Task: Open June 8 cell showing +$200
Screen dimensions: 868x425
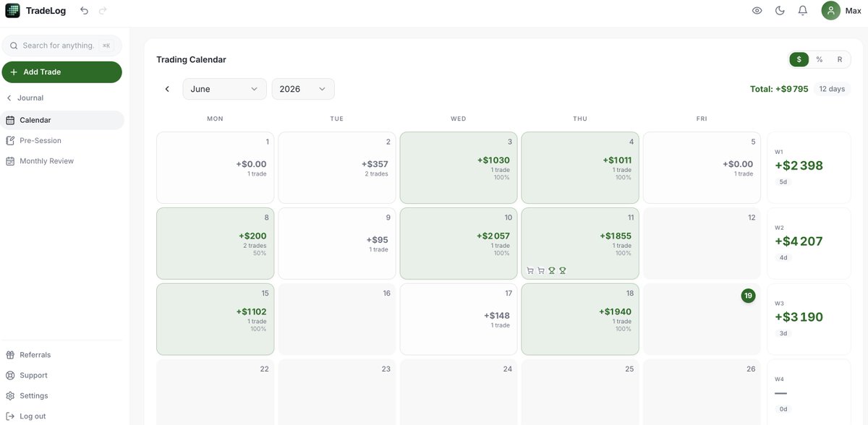Action: [x=215, y=244]
